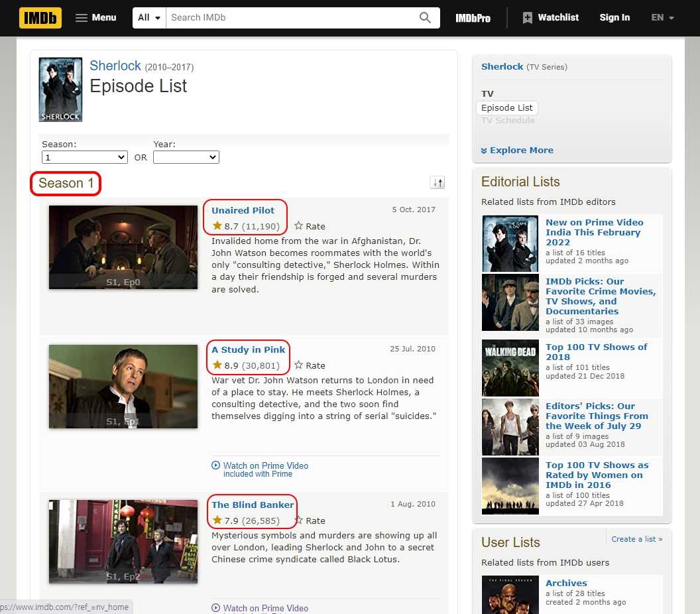Open Editors' Picks Week of July 29 list
Image resolution: width=700 pixels, height=614 pixels.
pyautogui.click(x=597, y=416)
